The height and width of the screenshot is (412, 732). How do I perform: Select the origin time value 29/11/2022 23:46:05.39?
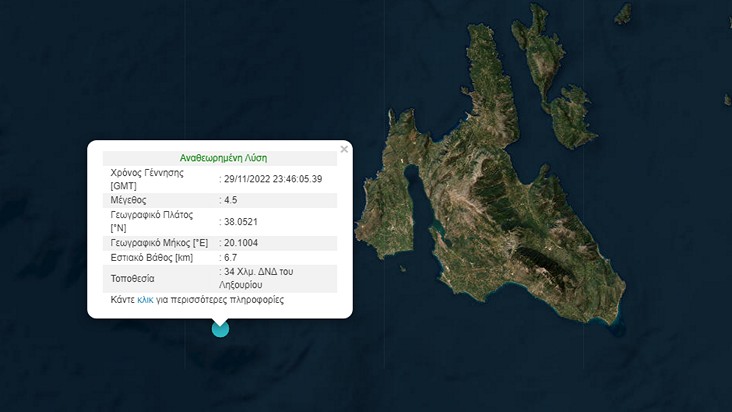coord(273,179)
